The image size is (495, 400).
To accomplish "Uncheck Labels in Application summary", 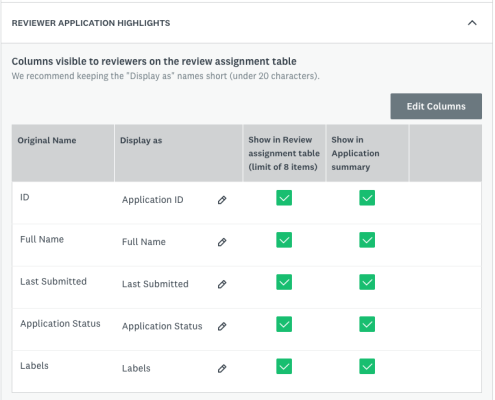I will pyautogui.click(x=367, y=366).
